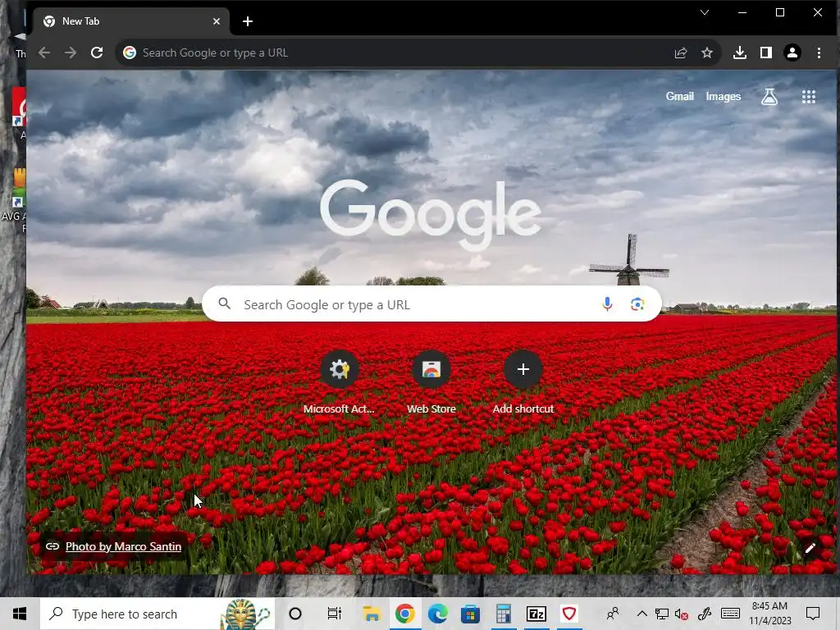The height and width of the screenshot is (630, 840).
Task: Open the touch keyboard tray icon
Action: 730,614
